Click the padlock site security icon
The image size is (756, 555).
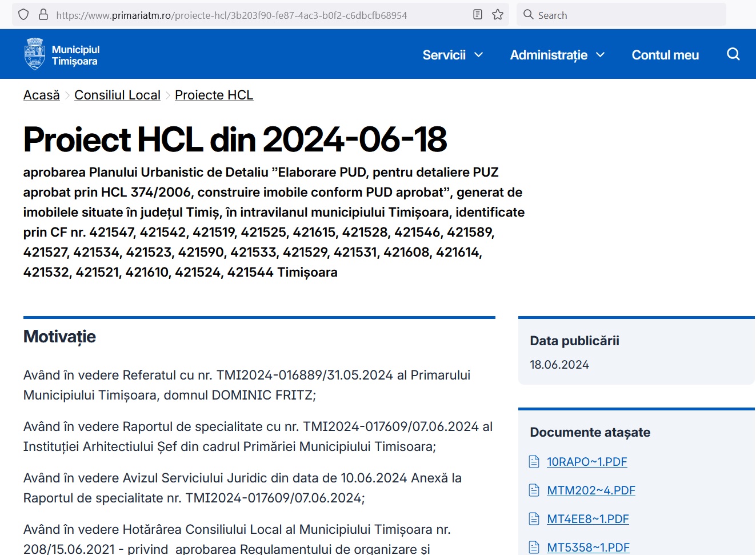(43, 15)
